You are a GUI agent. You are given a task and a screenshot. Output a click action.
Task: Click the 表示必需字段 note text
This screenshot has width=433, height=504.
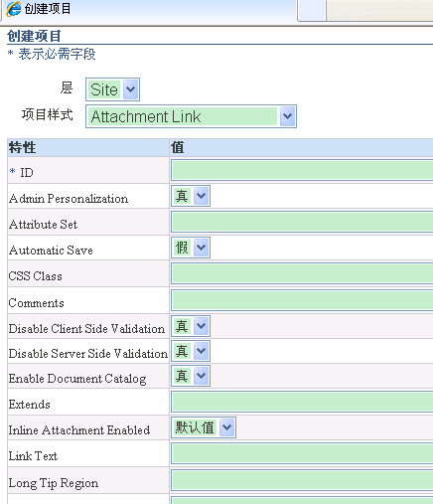(57, 54)
